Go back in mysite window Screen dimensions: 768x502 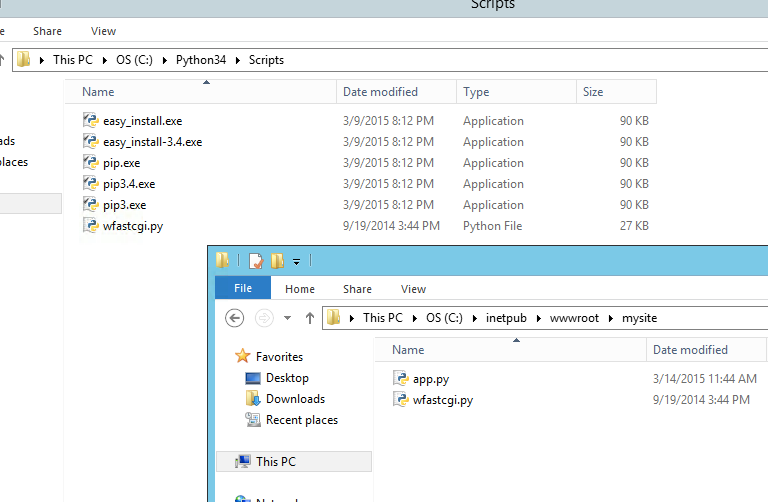coord(234,318)
